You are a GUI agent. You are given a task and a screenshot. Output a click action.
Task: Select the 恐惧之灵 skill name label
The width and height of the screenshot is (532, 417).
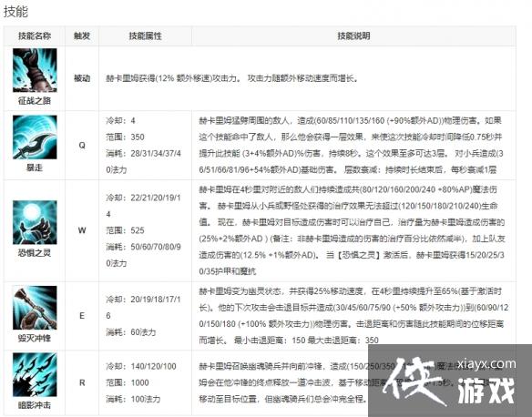[35, 253]
